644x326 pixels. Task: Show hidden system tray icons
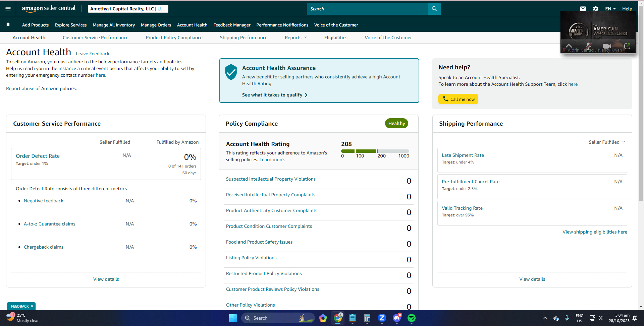[545, 318]
